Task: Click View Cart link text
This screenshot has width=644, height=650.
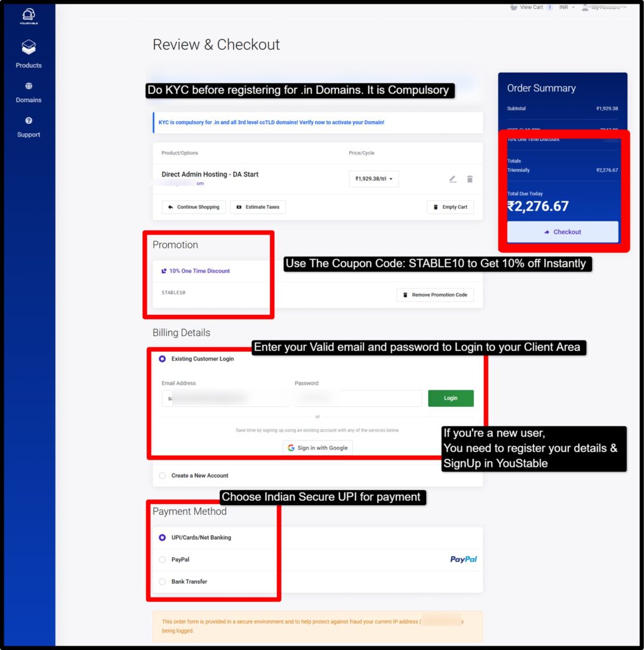Action: coord(531,7)
